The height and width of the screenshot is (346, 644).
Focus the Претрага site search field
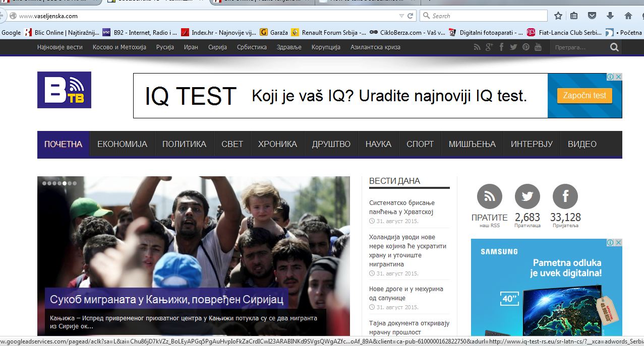pyautogui.click(x=579, y=48)
